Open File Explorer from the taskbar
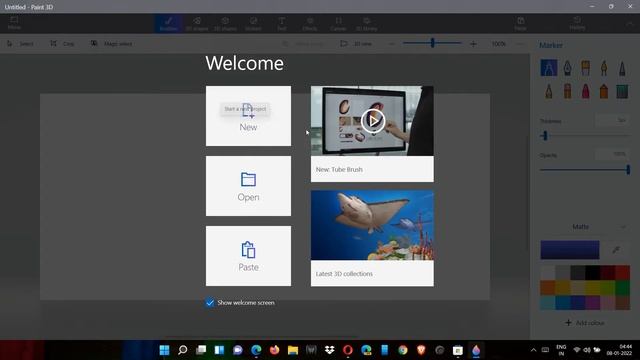 point(293,350)
